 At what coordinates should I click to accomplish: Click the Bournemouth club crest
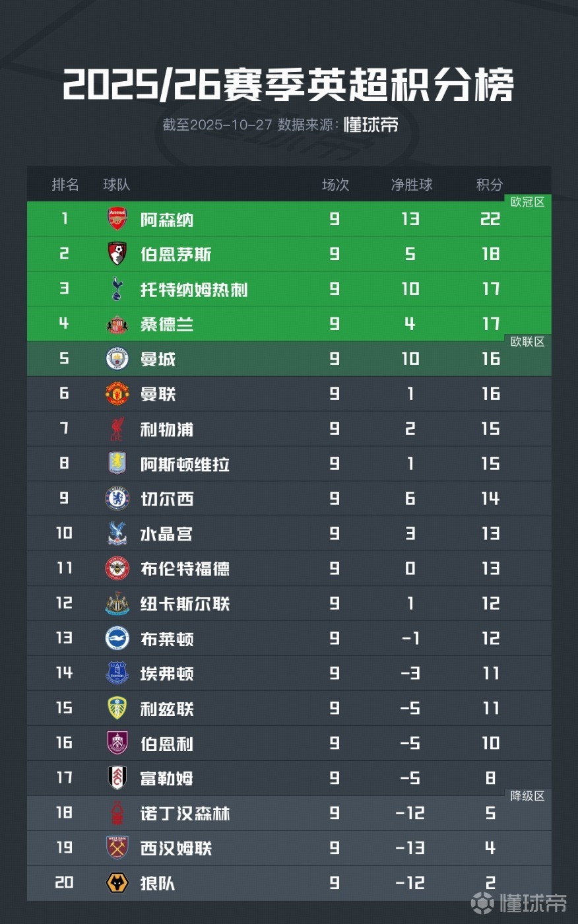[x=117, y=254]
